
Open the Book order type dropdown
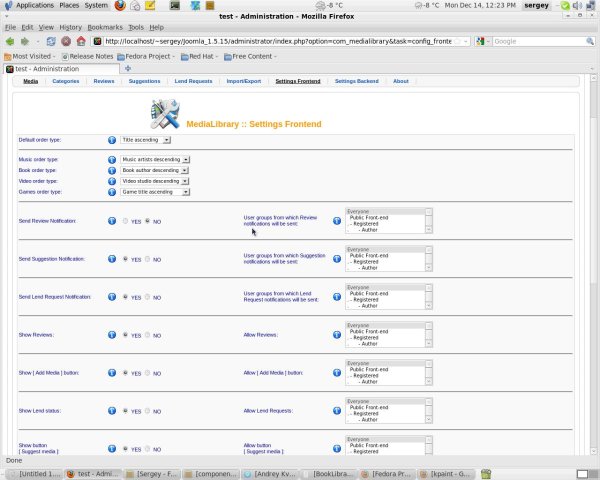pos(154,170)
